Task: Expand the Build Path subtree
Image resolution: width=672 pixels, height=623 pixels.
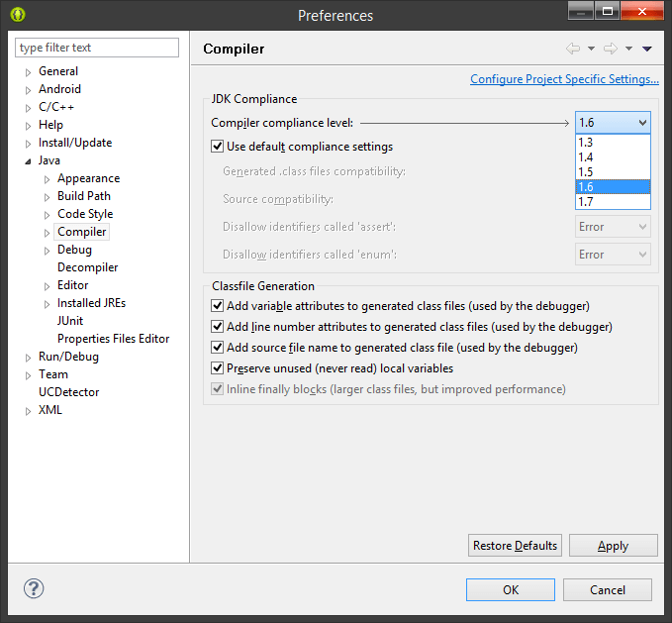Action: pos(47,197)
